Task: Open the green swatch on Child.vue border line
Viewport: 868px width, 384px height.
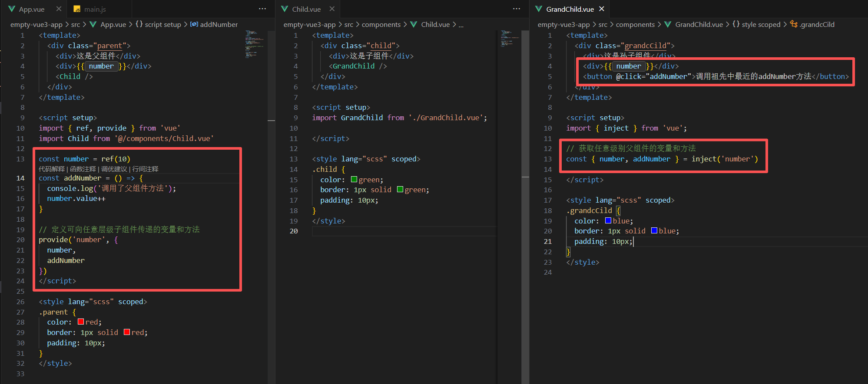Action: coord(400,190)
